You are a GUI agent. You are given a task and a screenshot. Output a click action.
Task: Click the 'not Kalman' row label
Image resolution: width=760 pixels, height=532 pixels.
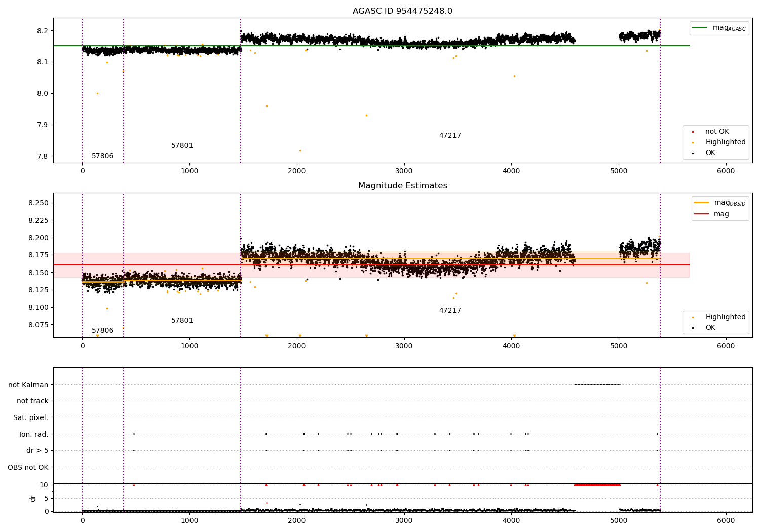coord(28,385)
